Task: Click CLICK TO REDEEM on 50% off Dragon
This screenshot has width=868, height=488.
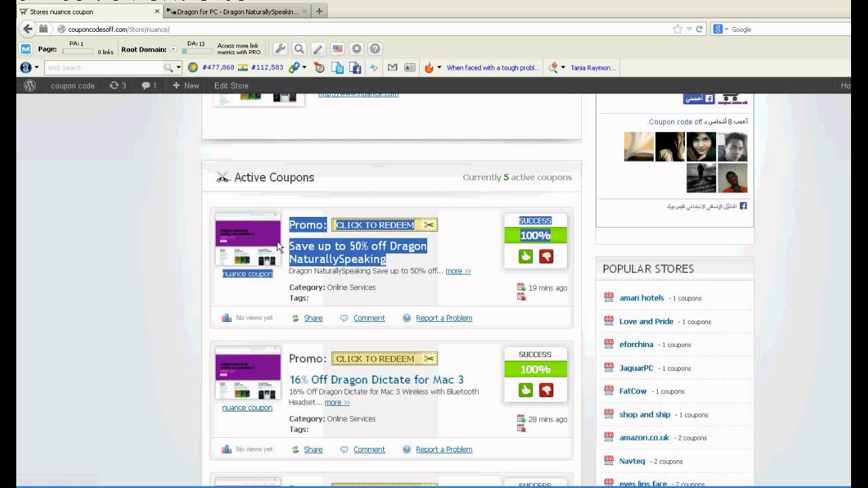Action: click(x=384, y=225)
